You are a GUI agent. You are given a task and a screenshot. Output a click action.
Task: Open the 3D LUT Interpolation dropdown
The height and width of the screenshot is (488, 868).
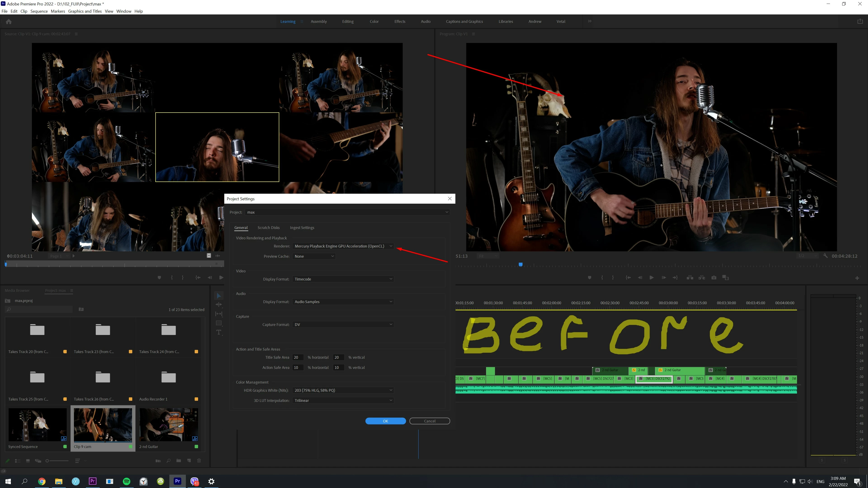click(343, 401)
